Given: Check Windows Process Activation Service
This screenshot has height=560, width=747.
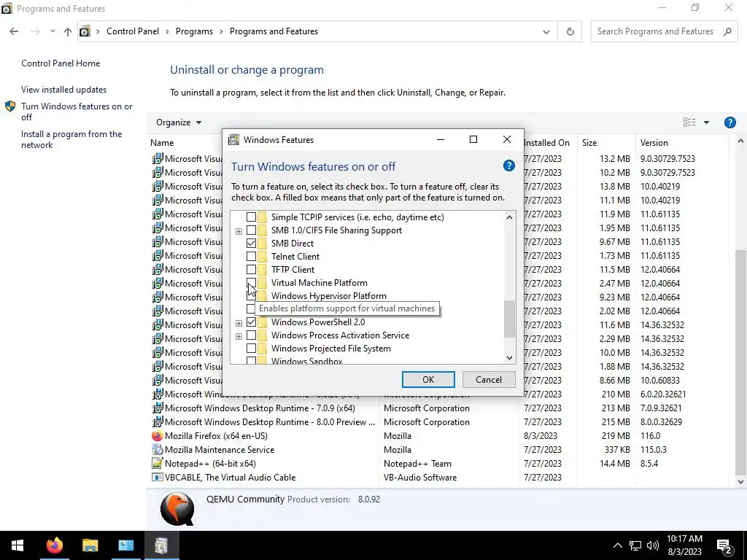Looking at the screenshot, I should (251, 335).
